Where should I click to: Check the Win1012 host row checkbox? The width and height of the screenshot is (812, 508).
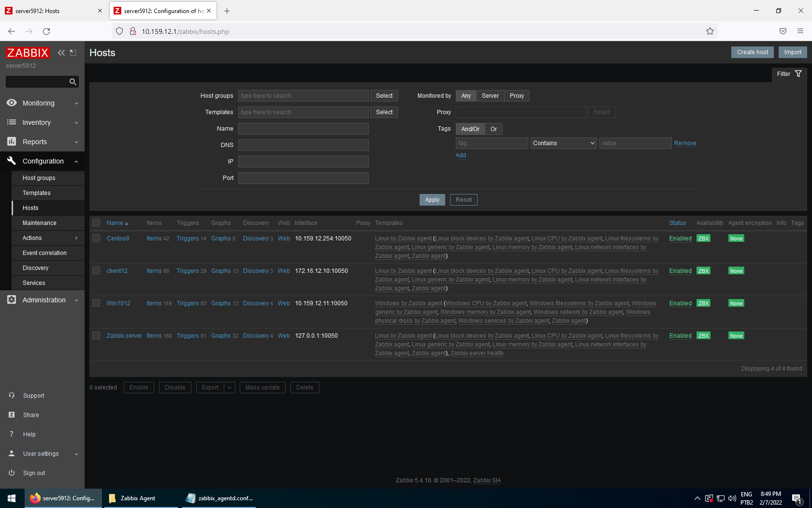click(x=96, y=303)
